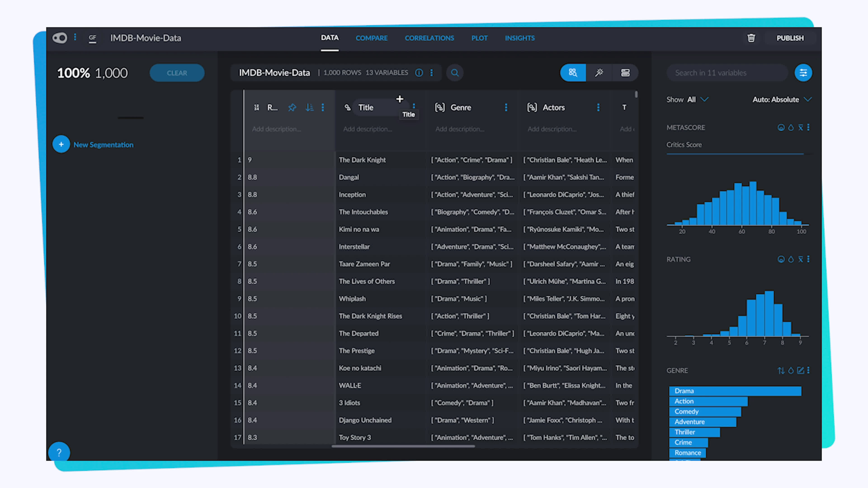Image resolution: width=868 pixels, height=488 pixels.
Task: Toggle the eyes logo switch in header
Action: click(60, 38)
